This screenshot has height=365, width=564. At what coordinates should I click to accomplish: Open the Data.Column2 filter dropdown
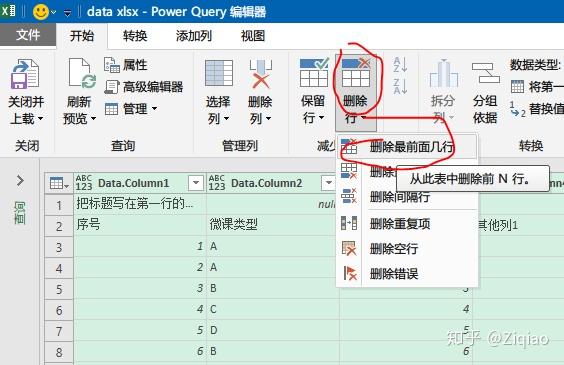click(328, 183)
